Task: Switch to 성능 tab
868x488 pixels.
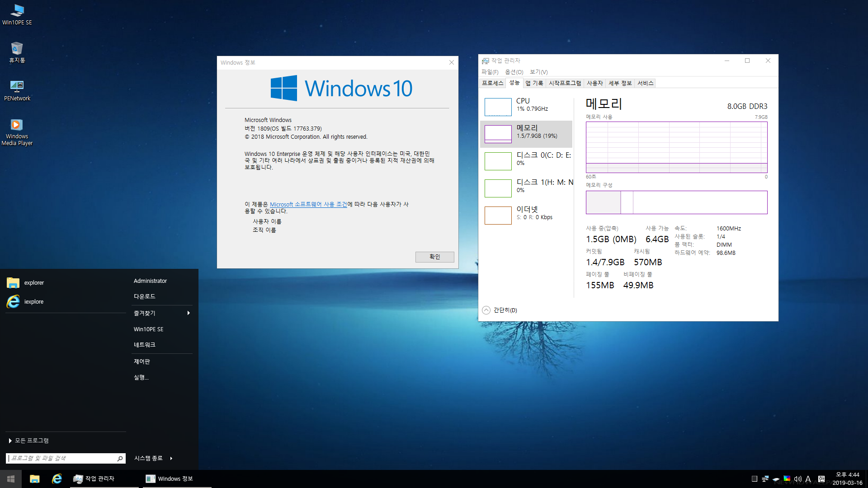Action: (x=514, y=83)
